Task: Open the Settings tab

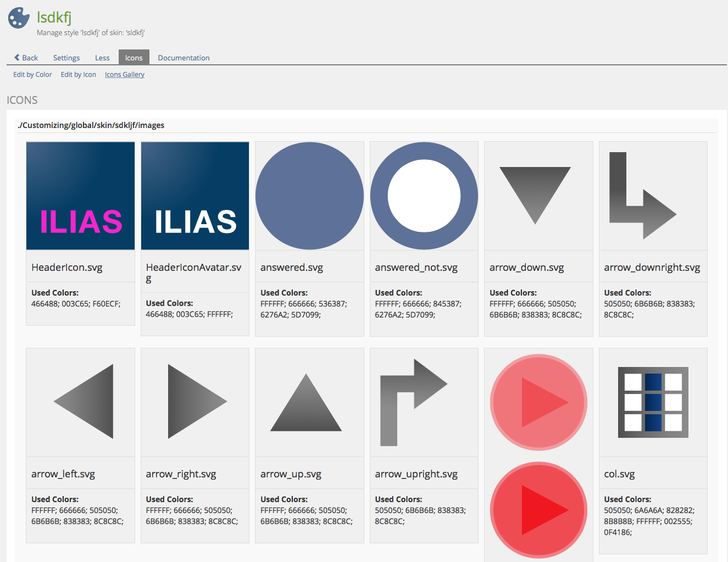Action: (x=66, y=58)
